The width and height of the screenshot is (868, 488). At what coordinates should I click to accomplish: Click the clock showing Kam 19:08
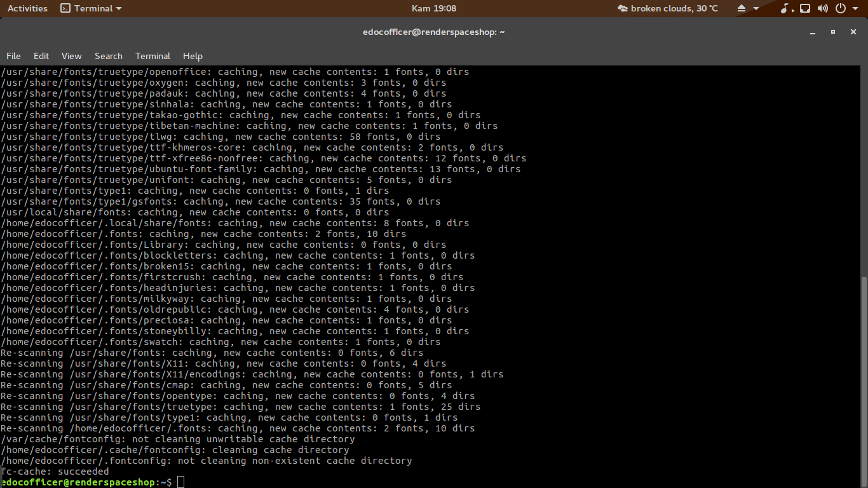pyautogui.click(x=433, y=8)
